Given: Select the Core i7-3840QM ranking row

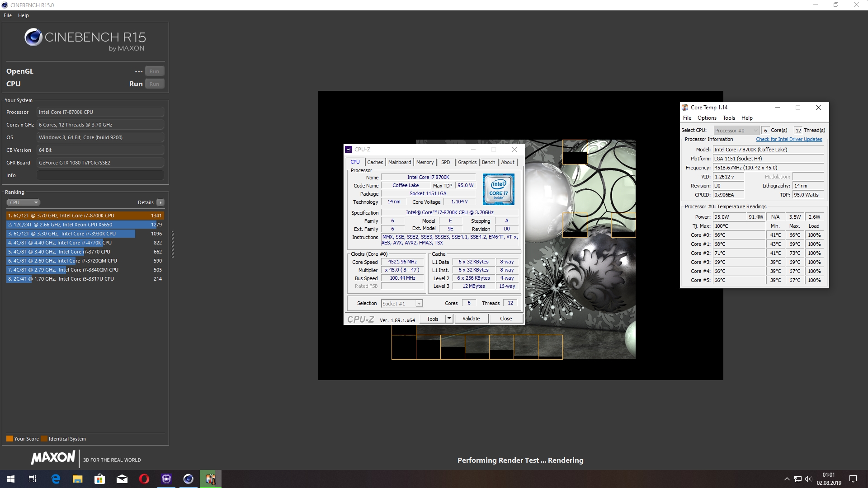Looking at the screenshot, I should 85,270.
